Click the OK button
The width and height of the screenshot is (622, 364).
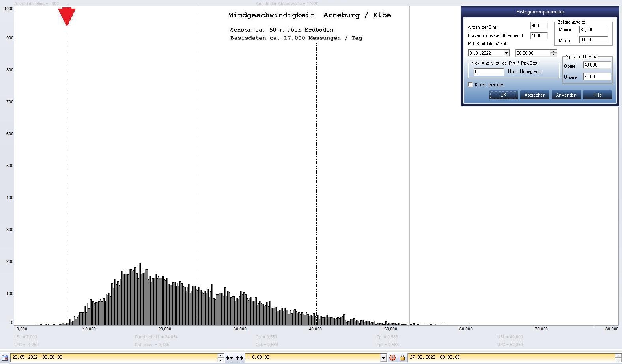[x=504, y=95]
